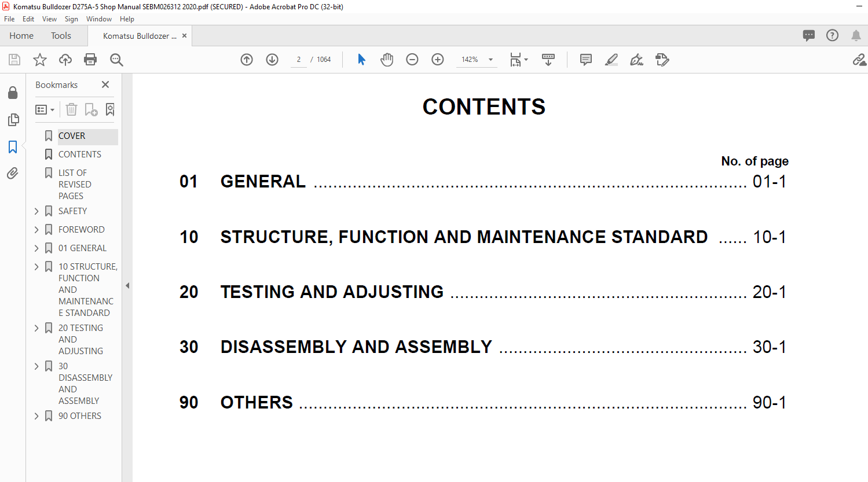
Task: Click the page reference 90-1
Action: point(770,403)
